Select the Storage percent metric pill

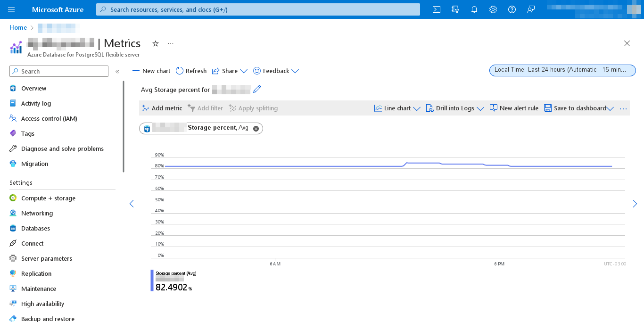tap(201, 128)
